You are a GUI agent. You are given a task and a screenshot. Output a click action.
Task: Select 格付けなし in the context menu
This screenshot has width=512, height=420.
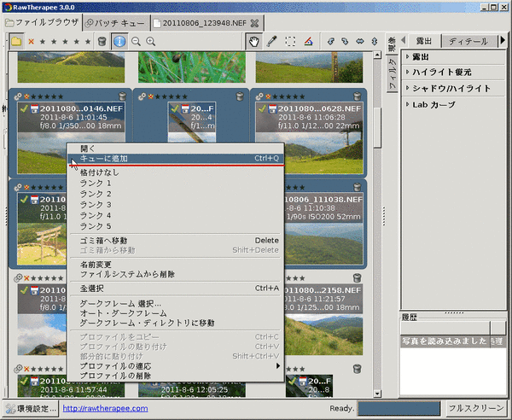click(x=176, y=172)
